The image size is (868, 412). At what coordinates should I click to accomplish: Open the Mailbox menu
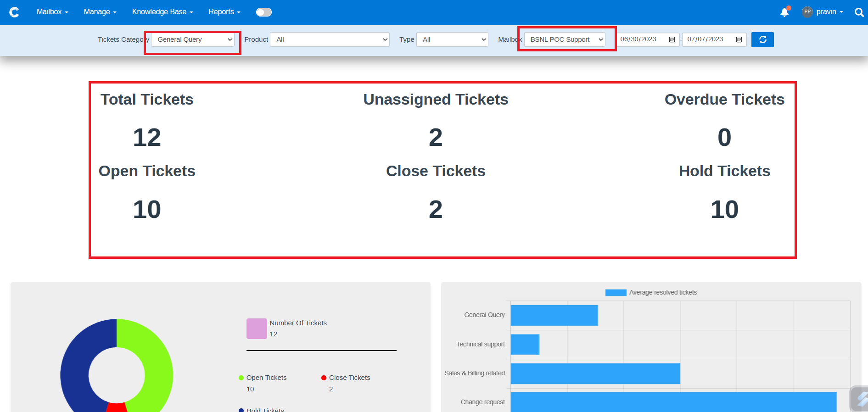(x=52, y=12)
